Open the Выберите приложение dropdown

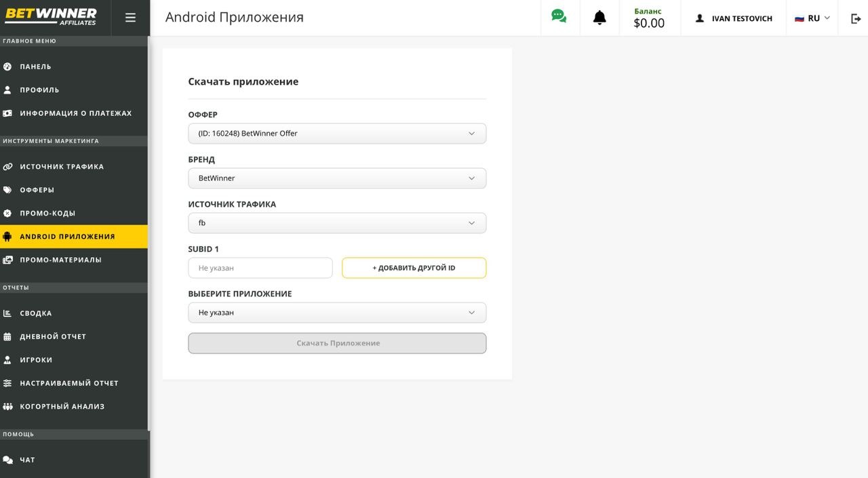[337, 312]
